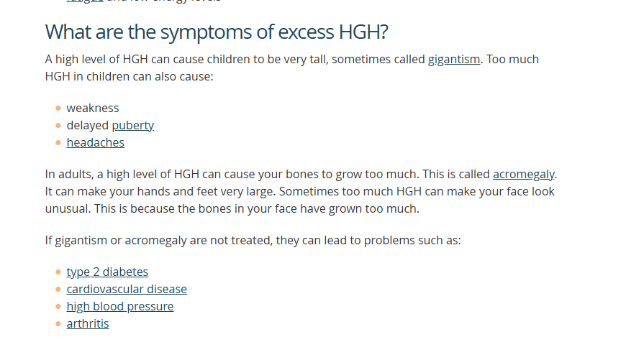Click the orange bullet beside type 2 diabetes
The image size is (644, 337).
click(58, 272)
